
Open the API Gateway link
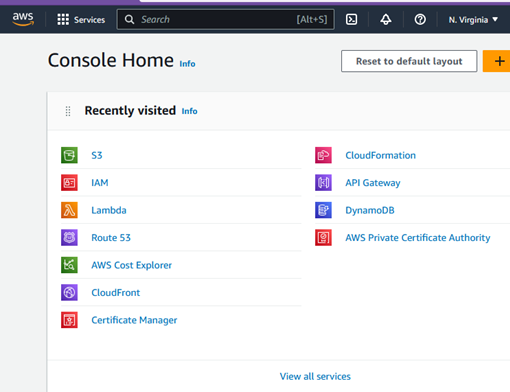[x=373, y=183]
